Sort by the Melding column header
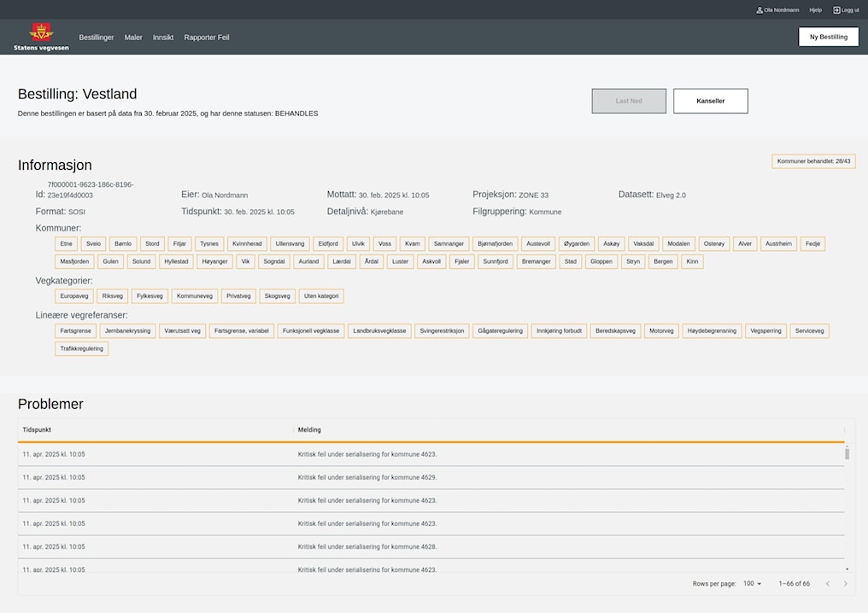The image size is (868, 613). [309, 430]
